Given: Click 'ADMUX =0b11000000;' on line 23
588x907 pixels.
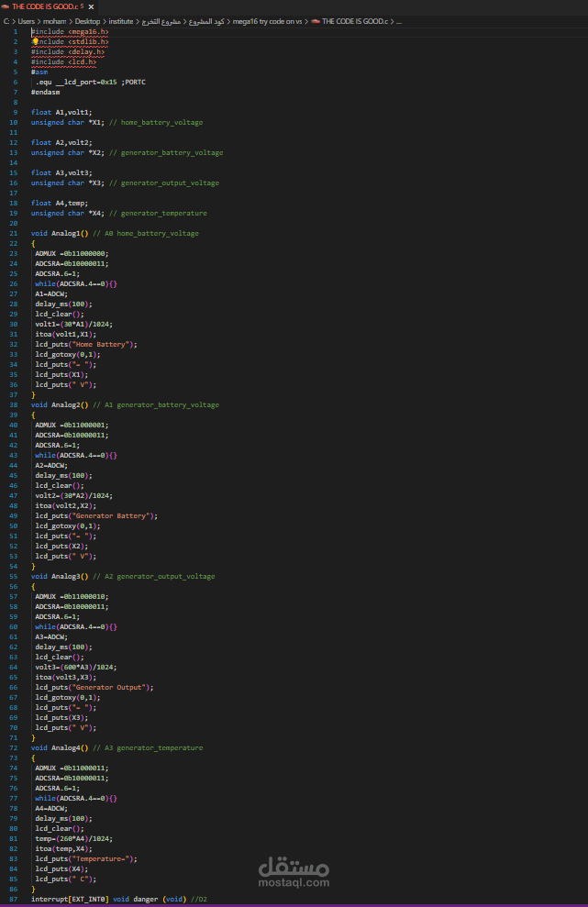Looking at the screenshot, I should [72, 253].
